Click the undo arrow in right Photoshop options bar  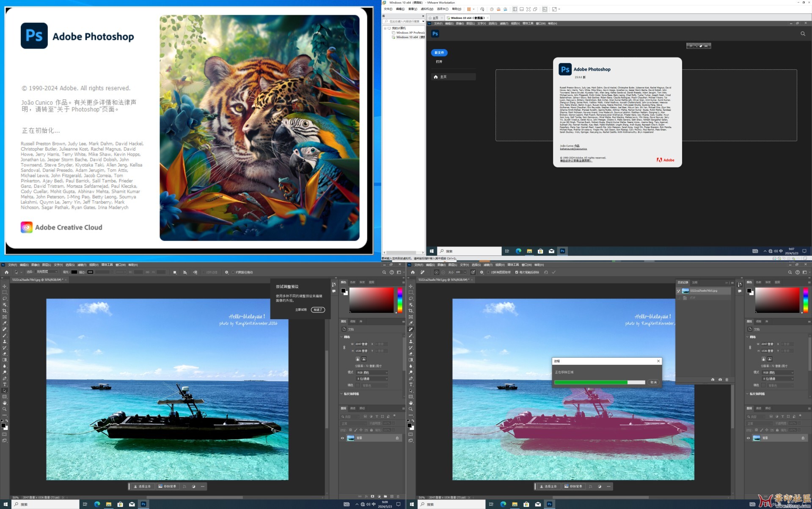point(546,272)
